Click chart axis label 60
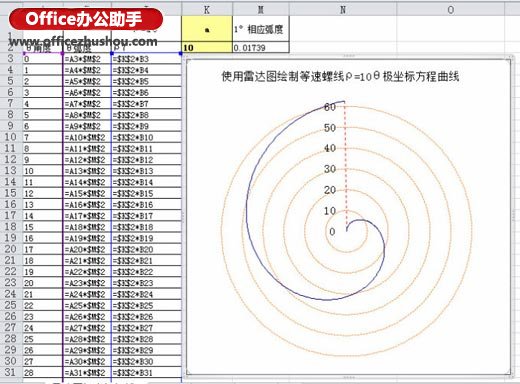This screenshot has width=520, height=384. [330, 107]
